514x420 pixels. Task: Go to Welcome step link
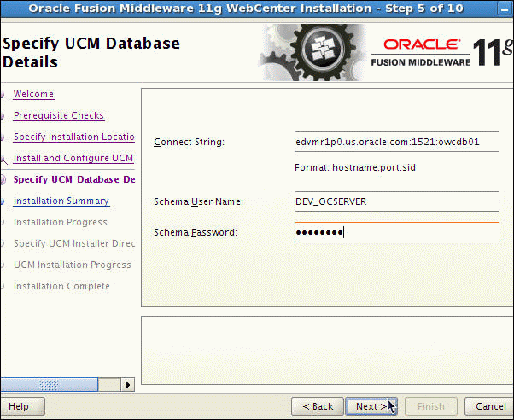tap(33, 94)
